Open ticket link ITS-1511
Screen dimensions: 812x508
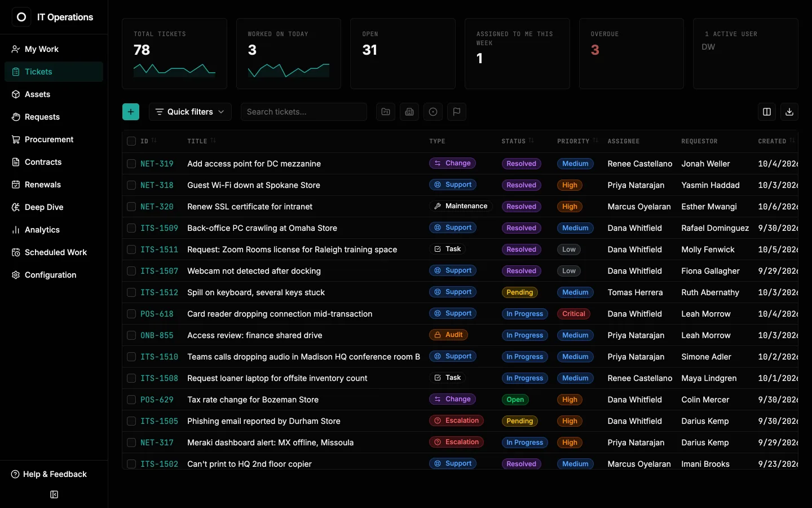pos(159,249)
